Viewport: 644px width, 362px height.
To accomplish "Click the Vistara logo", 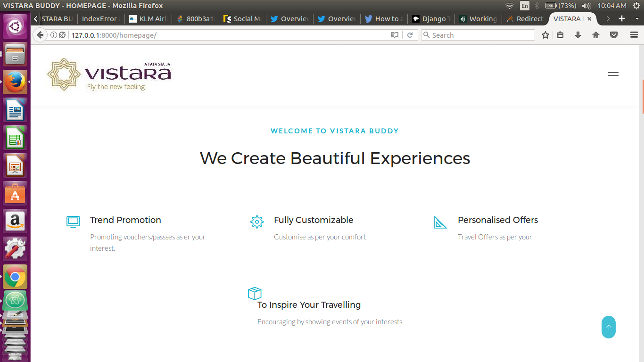I will [x=109, y=74].
